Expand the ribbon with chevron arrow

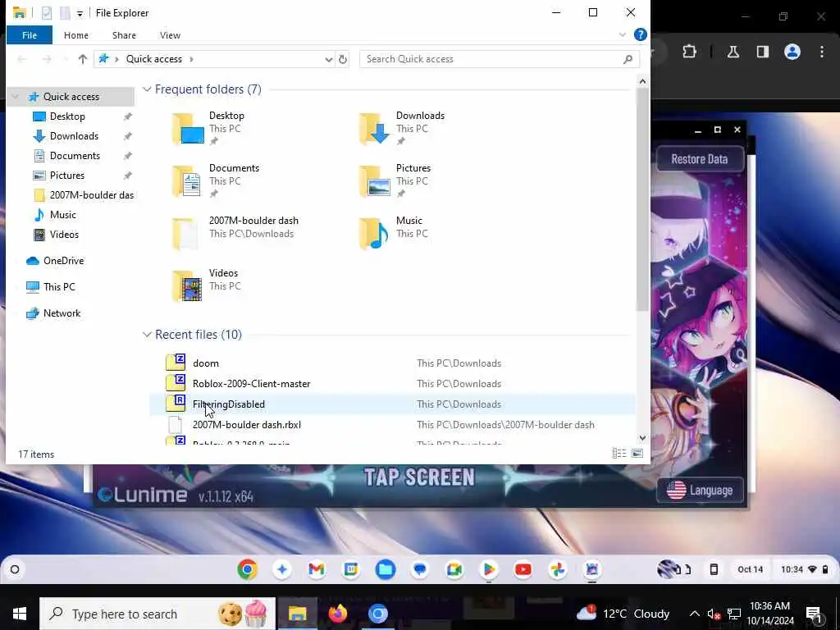coord(622,34)
